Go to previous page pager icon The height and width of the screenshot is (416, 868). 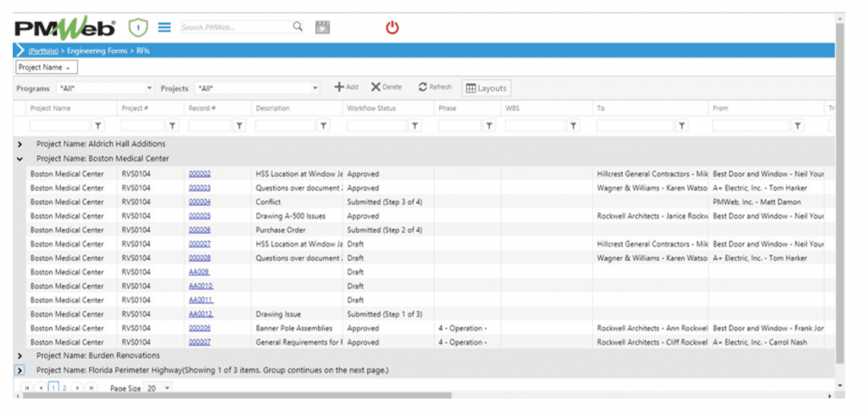[x=40, y=388]
